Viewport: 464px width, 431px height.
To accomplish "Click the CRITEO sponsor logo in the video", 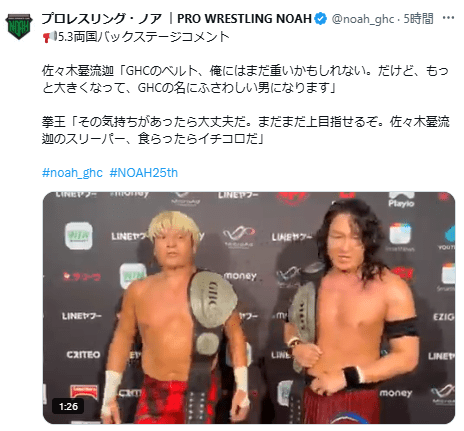I will 83,354.
